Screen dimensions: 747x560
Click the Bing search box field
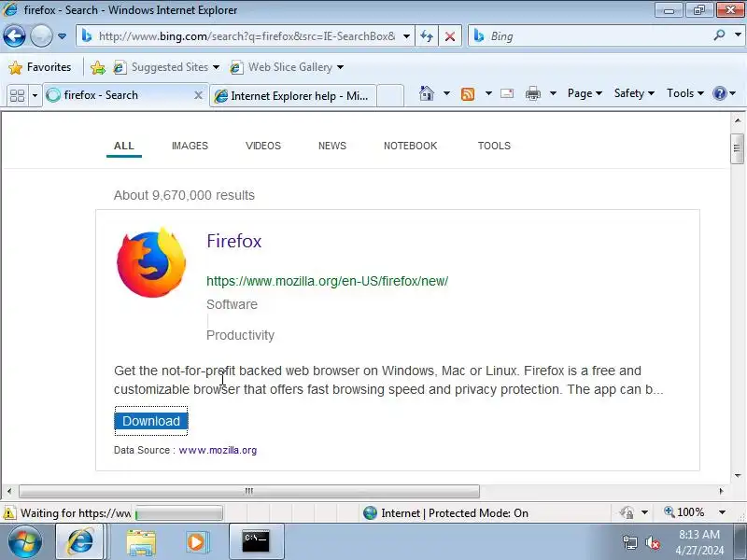pos(588,36)
